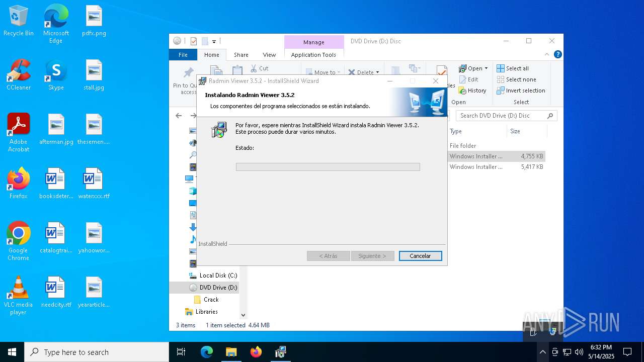Click Back arrow in Explorer navigation

(179, 116)
